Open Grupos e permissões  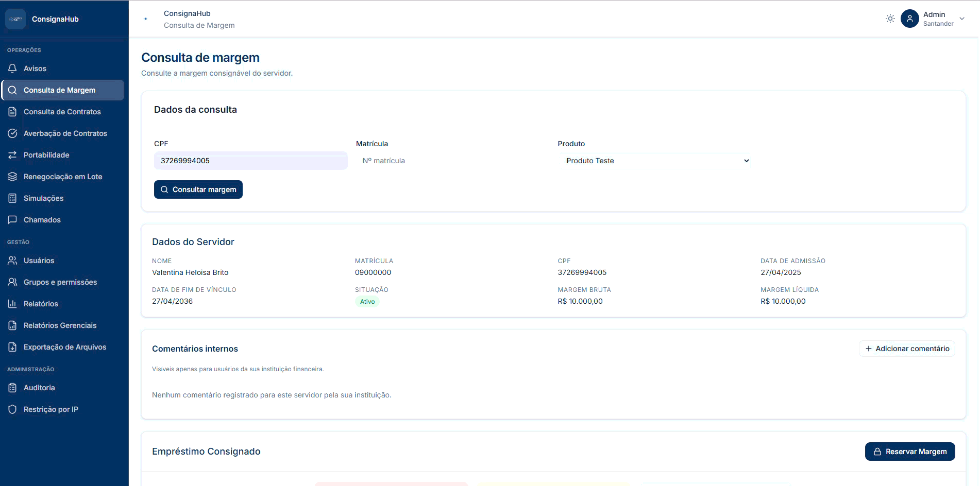point(63,282)
